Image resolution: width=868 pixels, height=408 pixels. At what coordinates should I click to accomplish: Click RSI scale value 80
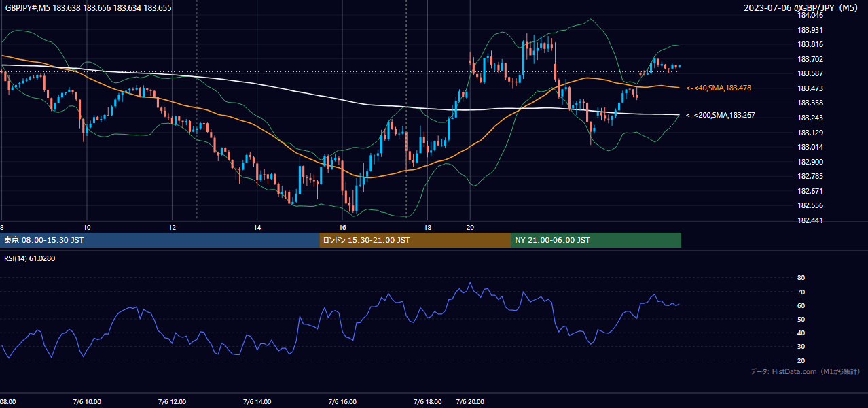(x=801, y=278)
